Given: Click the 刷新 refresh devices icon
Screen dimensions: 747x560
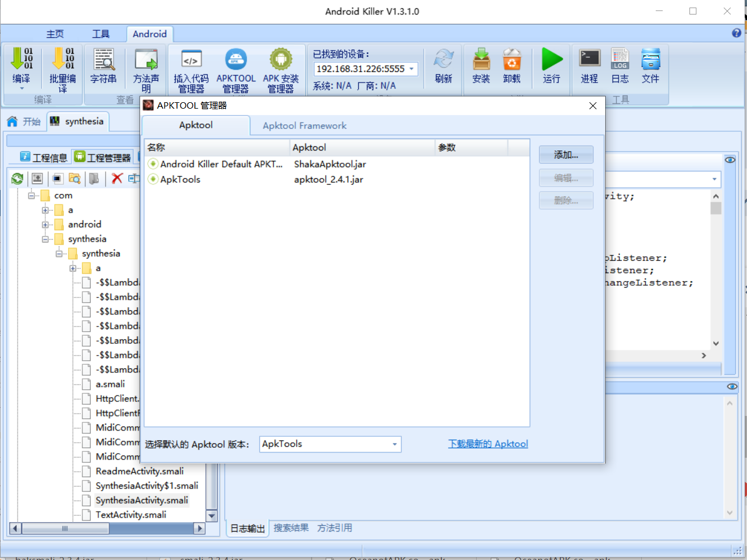Looking at the screenshot, I should 444,59.
